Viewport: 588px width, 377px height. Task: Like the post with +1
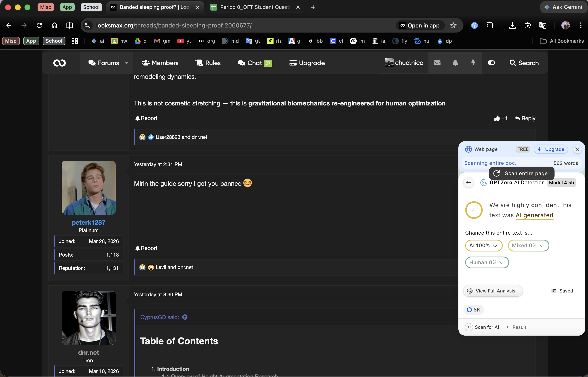pos(500,118)
